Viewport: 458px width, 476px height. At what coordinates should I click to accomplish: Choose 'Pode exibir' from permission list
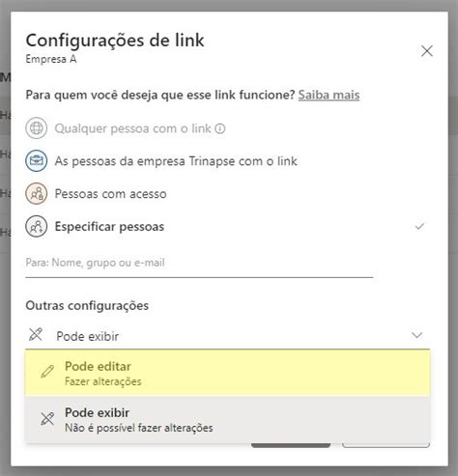(227, 419)
